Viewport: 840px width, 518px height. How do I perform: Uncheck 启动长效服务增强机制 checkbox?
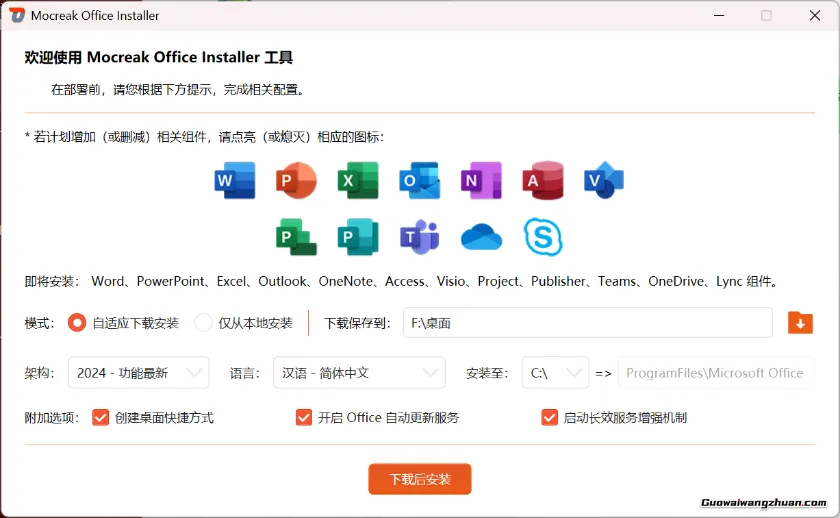[x=549, y=417]
